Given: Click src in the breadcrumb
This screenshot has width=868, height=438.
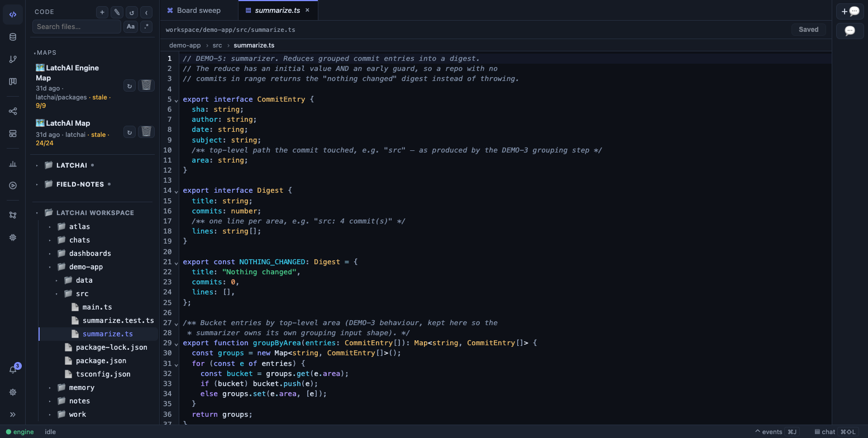Looking at the screenshot, I should coord(217,45).
